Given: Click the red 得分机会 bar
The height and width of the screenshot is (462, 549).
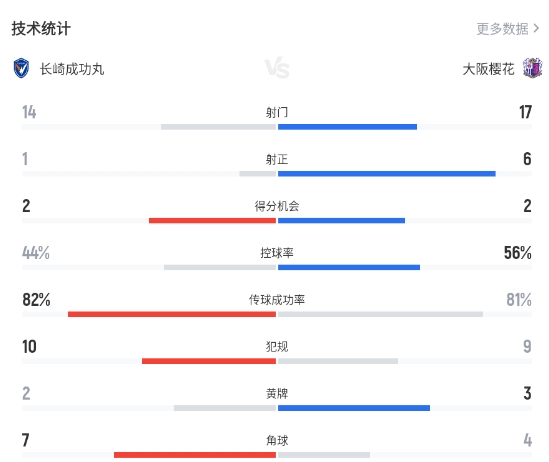Looking at the screenshot, I should coord(212,220).
